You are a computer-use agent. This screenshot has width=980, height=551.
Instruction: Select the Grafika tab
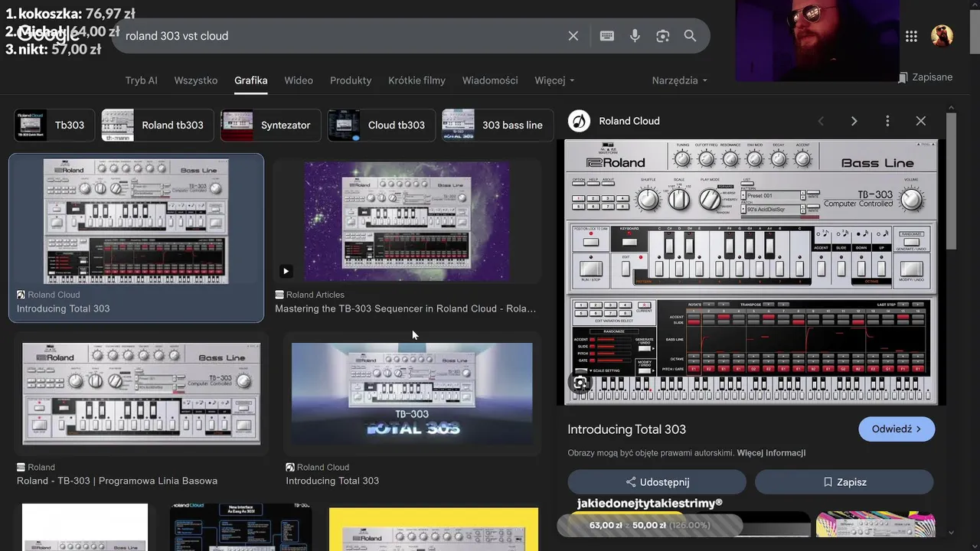pyautogui.click(x=251, y=80)
